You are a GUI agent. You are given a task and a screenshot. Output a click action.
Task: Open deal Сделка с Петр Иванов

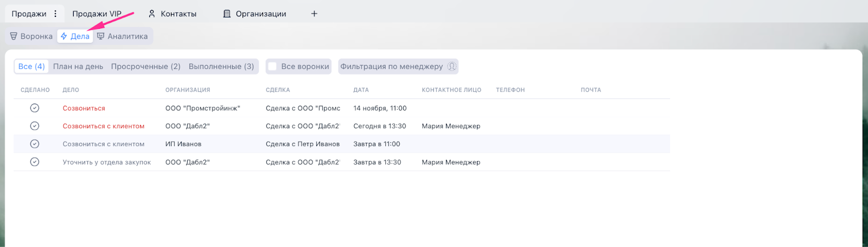(x=302, y=144)
